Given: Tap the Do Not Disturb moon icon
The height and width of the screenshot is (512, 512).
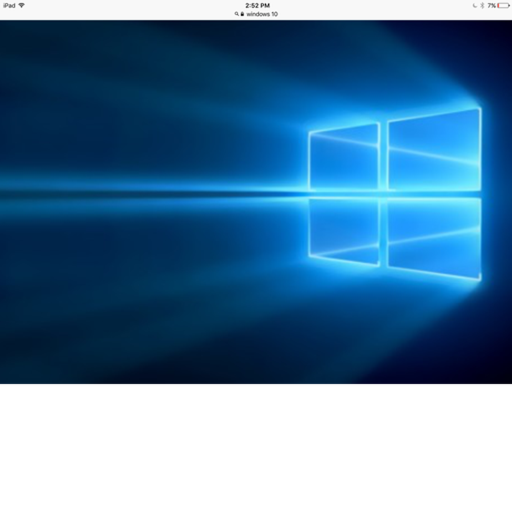Looking at the screenshot, I should point(475,6).
